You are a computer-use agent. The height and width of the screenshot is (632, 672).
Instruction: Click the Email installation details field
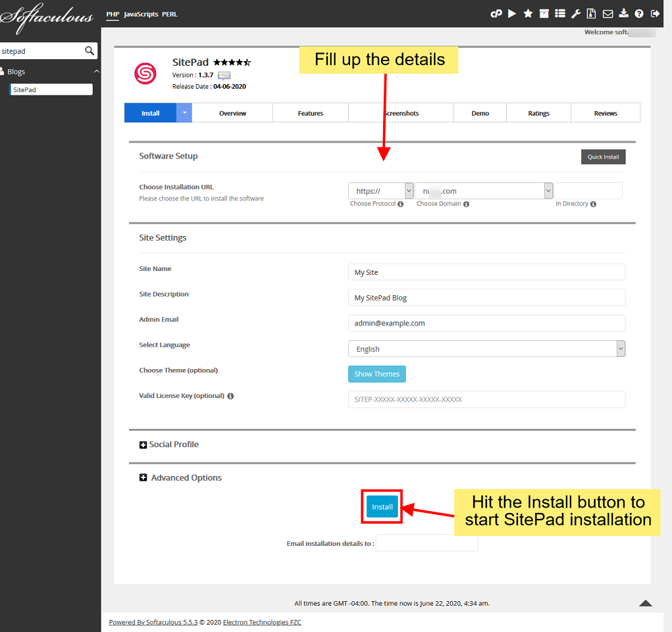pyautogui.click(x=427, y=543)
